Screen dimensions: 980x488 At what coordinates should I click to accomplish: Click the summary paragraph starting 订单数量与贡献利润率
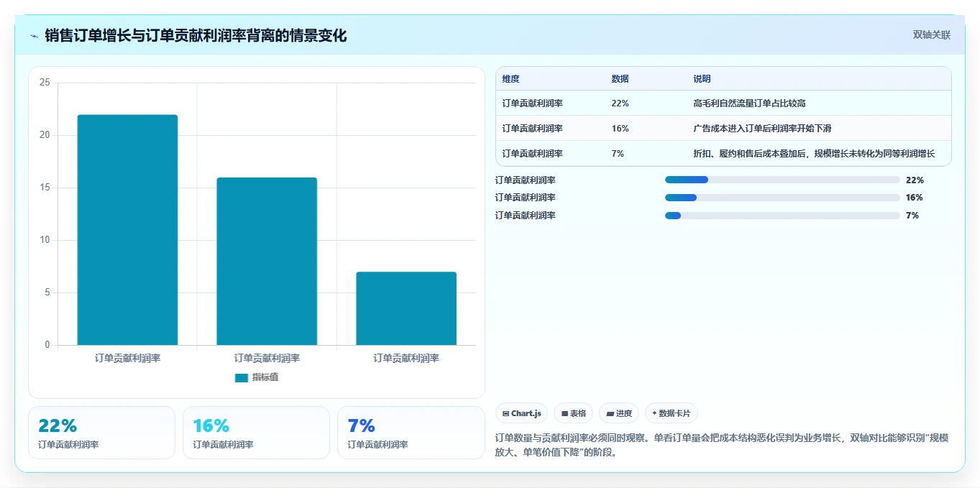[723, 445]
